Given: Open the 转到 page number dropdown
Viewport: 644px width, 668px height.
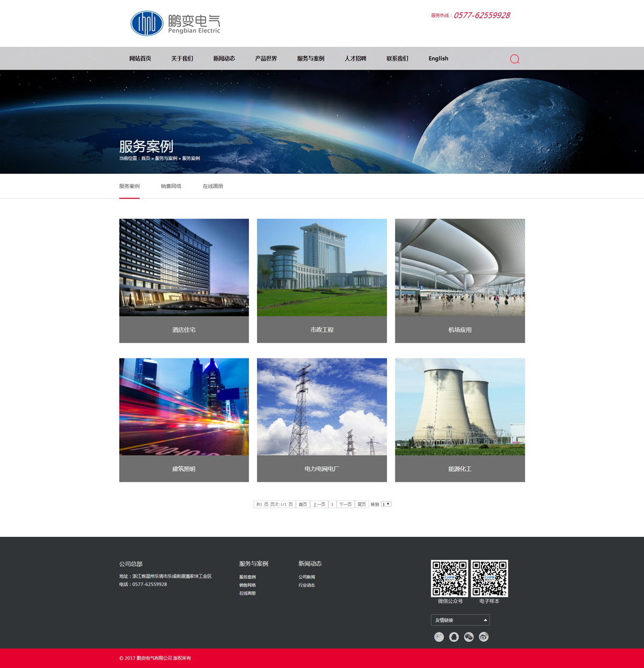Looking at the screenshot, I should [386, 504].
